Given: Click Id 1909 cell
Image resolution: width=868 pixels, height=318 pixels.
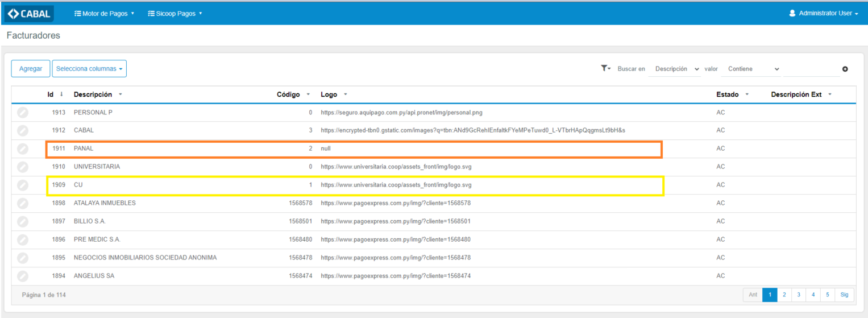Looking at the screenshot, I should click(x=59, y=185).
